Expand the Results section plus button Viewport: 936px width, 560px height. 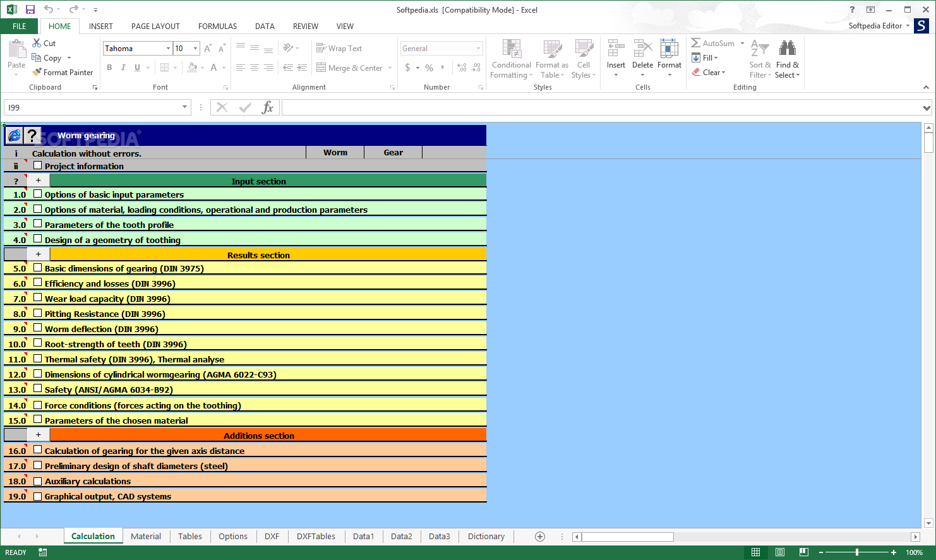click(x=39, y=254)
